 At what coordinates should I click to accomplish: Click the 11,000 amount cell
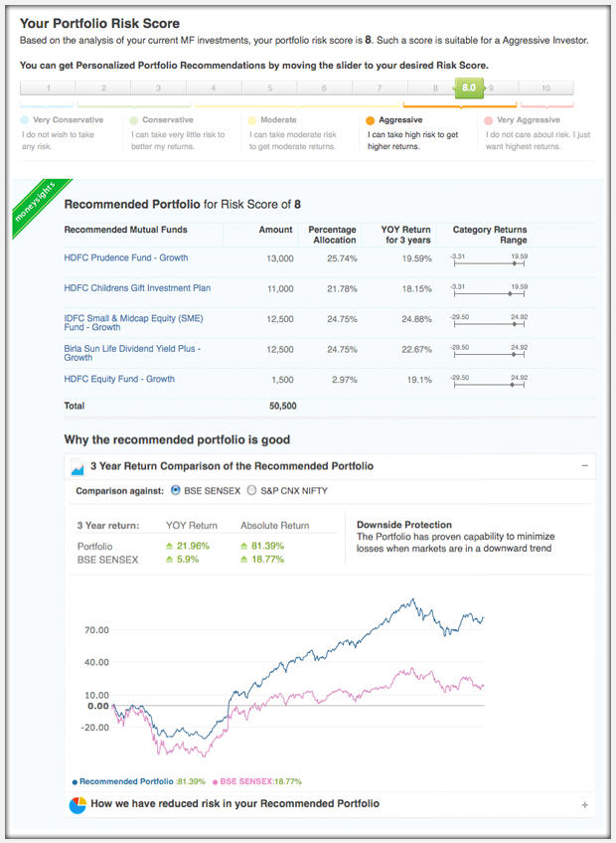pos(280,288)
